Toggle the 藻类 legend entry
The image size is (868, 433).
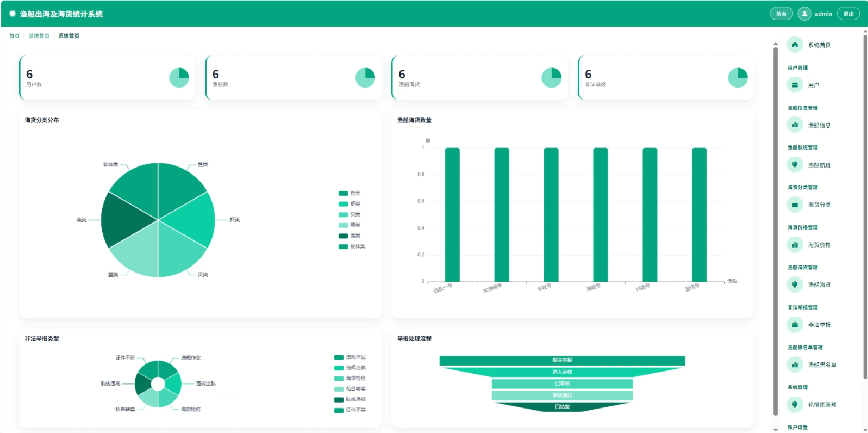pyautogui.click(x=349, y=236)
